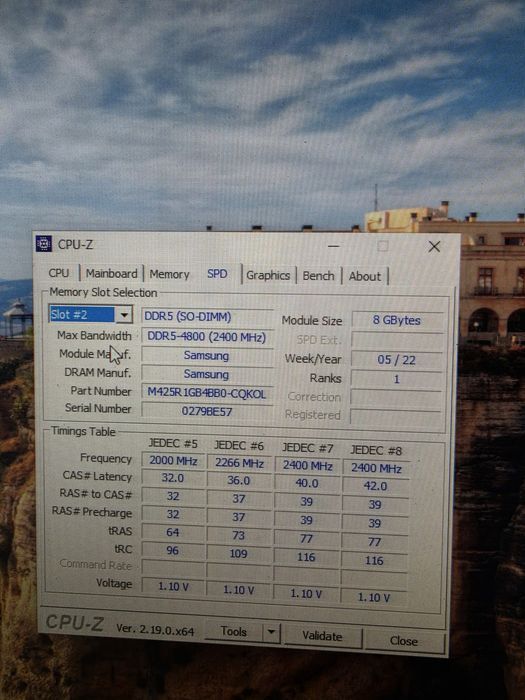Image resolution: width=525 pixels, height=700 pixels.
Task: Click the JEDEC #8 column header
Action: 376,450
